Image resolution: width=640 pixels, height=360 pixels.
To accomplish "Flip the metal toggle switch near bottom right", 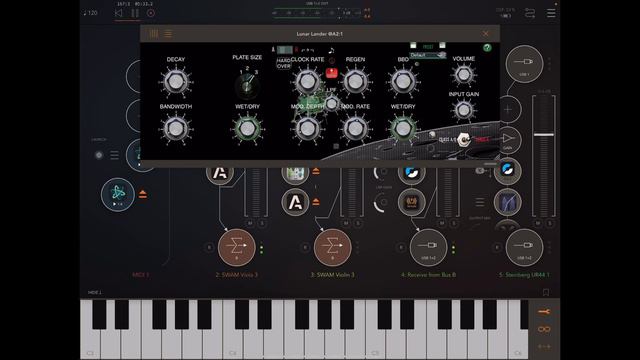I will click(463, 140).
